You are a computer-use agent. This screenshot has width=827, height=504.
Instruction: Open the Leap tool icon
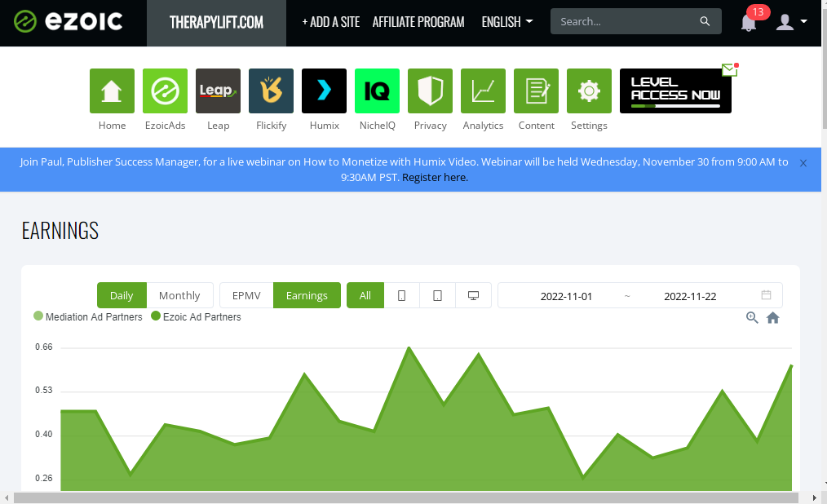click(x=218, y=91)
